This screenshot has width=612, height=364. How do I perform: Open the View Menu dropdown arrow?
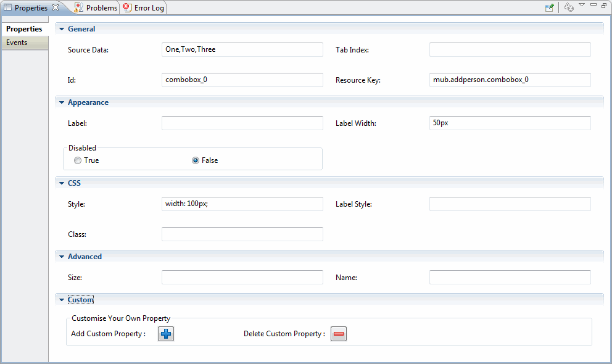click(x=582, y=5)
